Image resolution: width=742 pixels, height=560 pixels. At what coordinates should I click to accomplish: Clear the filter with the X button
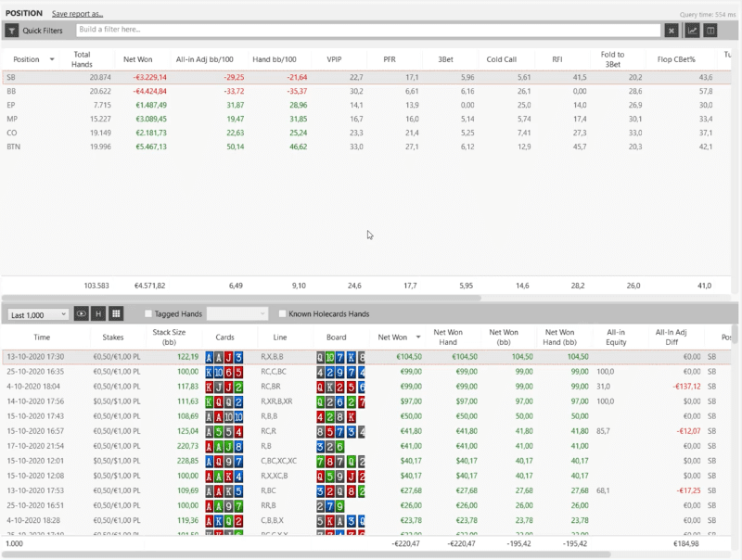(672, 31)
